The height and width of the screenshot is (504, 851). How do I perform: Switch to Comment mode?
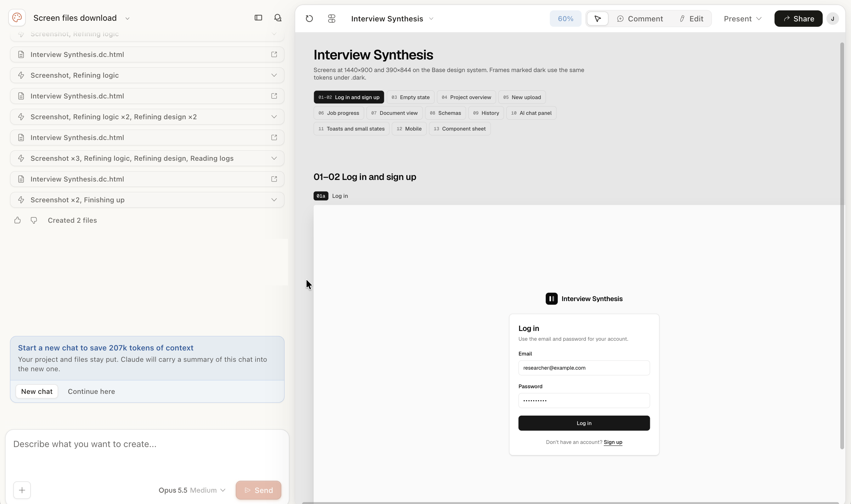tap(640, 19)
